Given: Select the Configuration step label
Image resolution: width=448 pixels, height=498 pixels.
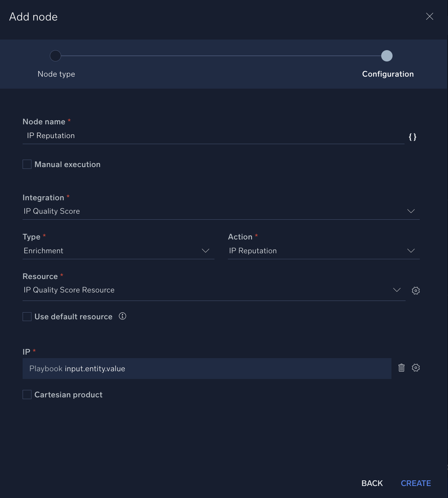Looking at the screenshot, I should pos(388,74).
